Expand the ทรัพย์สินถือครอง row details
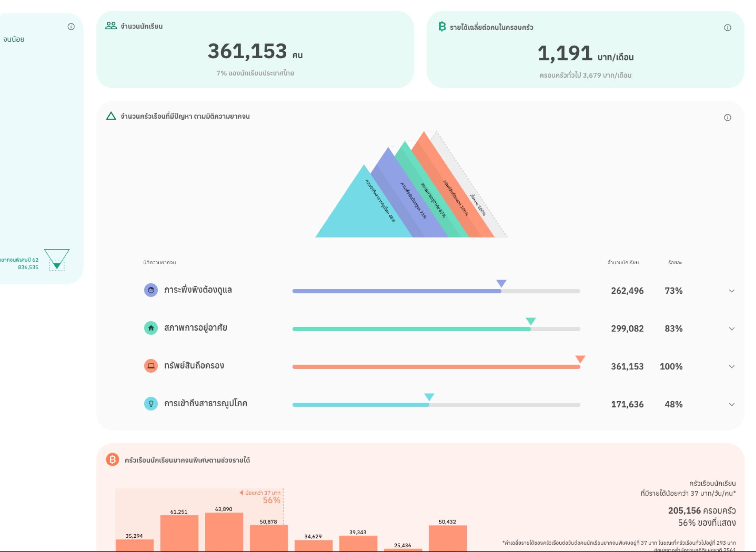756x552 pixels. pos(732,366)
